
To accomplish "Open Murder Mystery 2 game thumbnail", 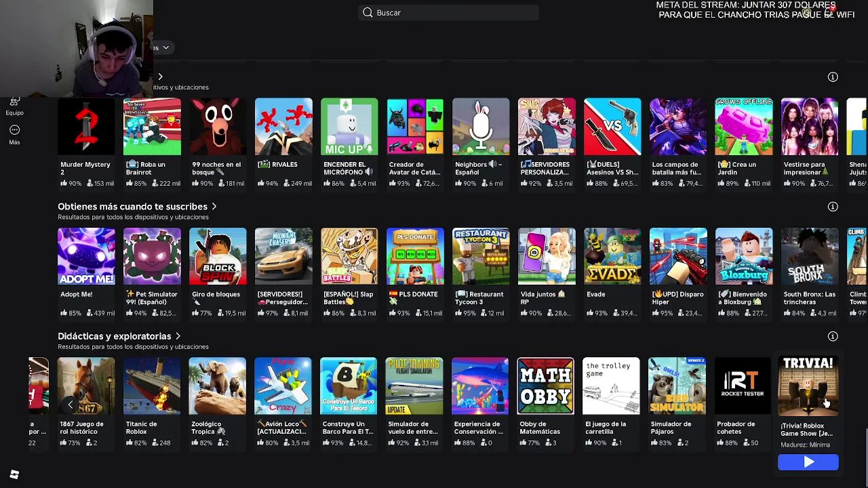I will tap(86, 127).
